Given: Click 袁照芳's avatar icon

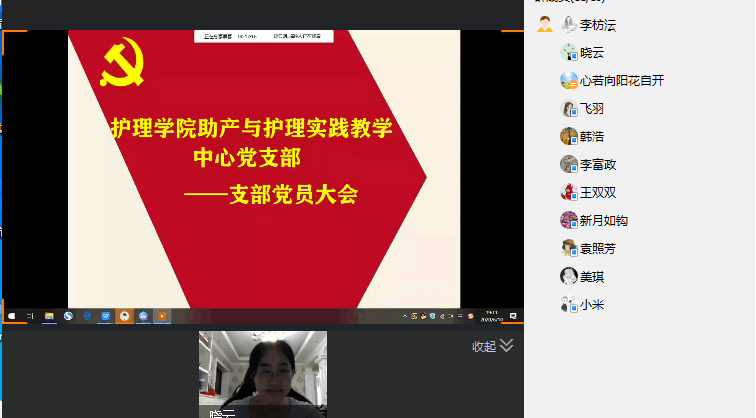Looking at the screenshot, I should (x=569, y=248).
